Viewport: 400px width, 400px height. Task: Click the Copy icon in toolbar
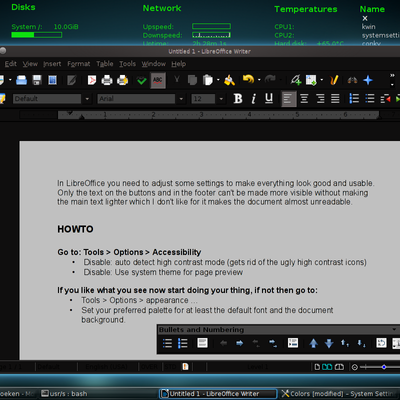tap(192, 80)
